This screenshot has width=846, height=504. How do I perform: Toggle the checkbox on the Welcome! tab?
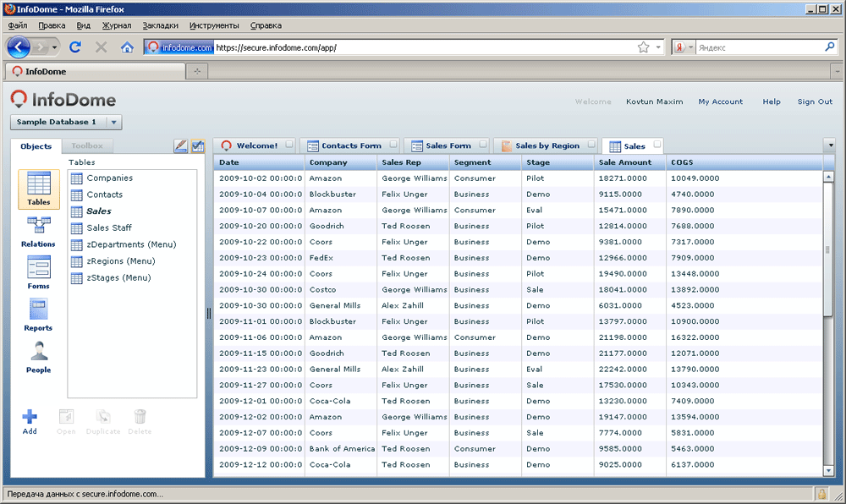pos(289,144)
